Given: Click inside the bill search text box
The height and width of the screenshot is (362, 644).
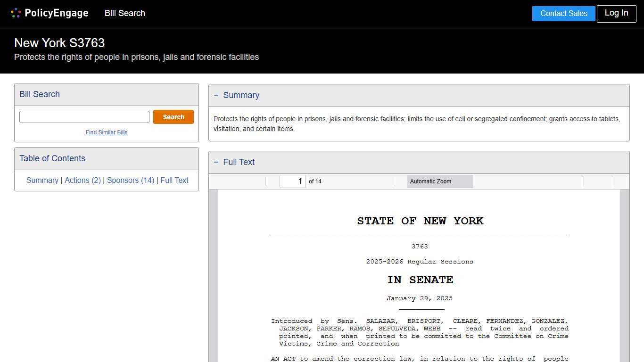Looking at the screenshot, I should tap(84, 116).
